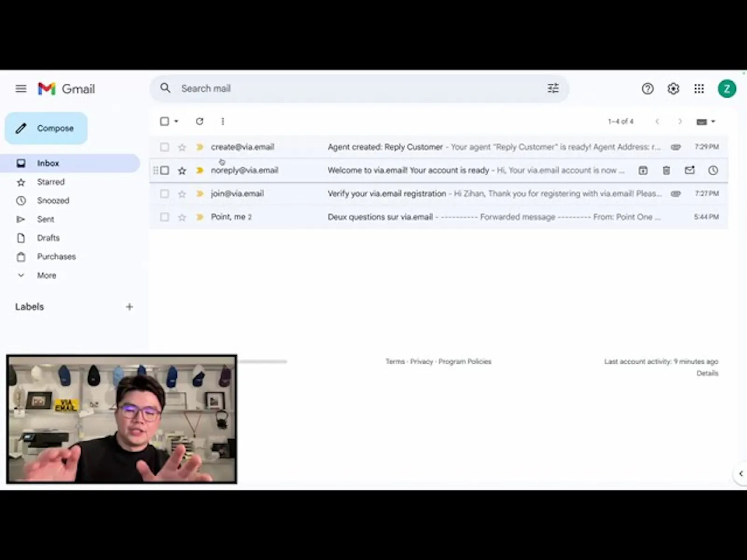
Task: Open the Program Policies link
Action: click(x=465, y=362)
